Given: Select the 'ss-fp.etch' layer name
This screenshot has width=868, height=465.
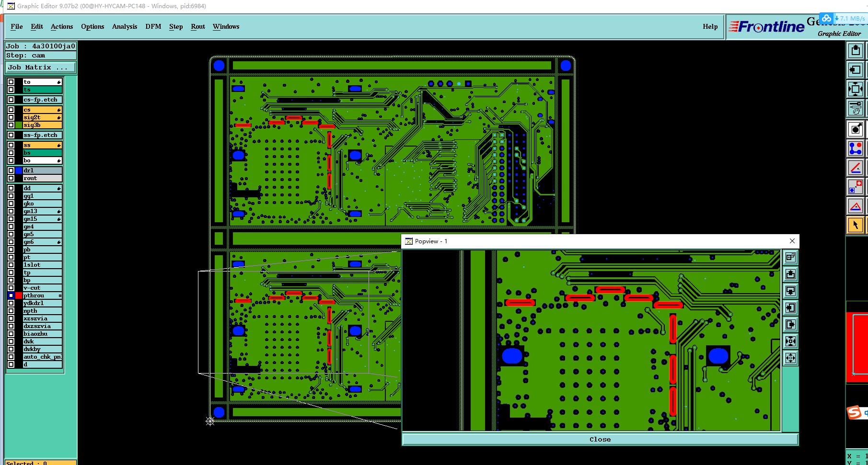Looking at the screenshot, I should 43,135.
